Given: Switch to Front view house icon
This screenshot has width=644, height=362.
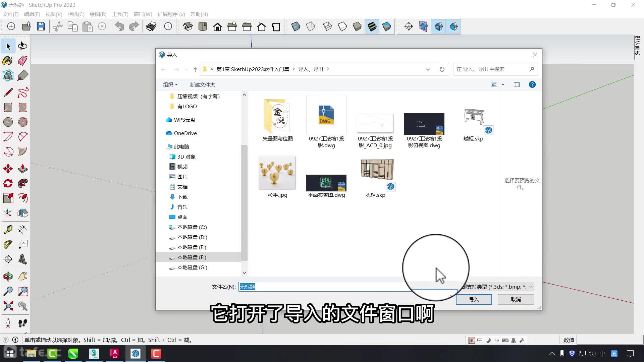Looking at the screenshot, I should 217,26.
